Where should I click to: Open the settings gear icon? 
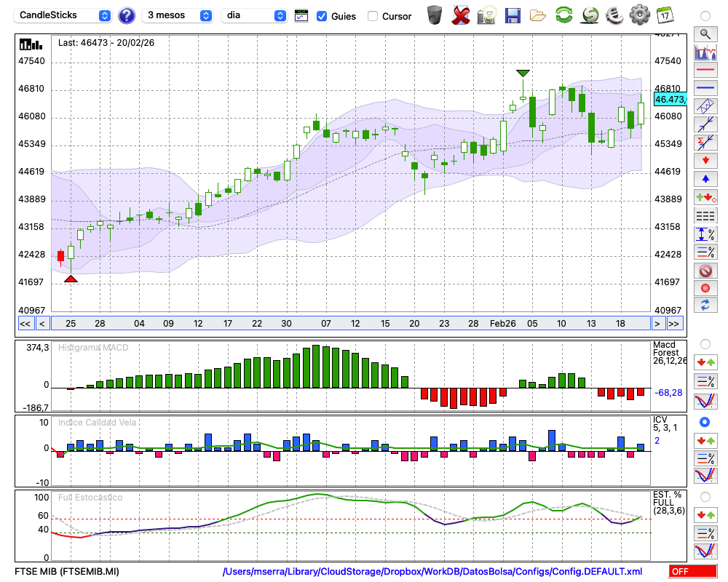coord(639,15)
